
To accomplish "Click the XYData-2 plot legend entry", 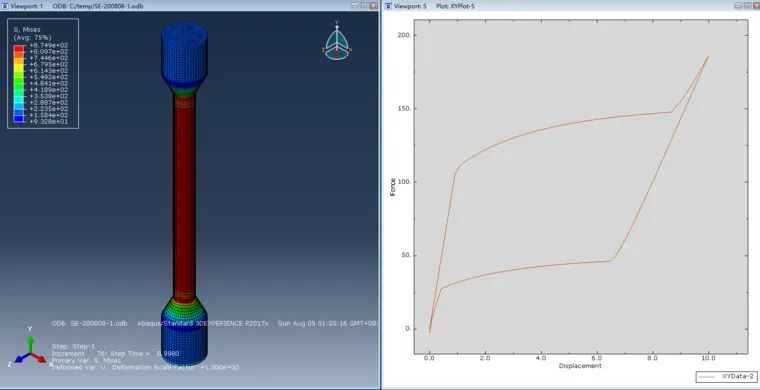I will pyautogui.click(x=726, y=376).
